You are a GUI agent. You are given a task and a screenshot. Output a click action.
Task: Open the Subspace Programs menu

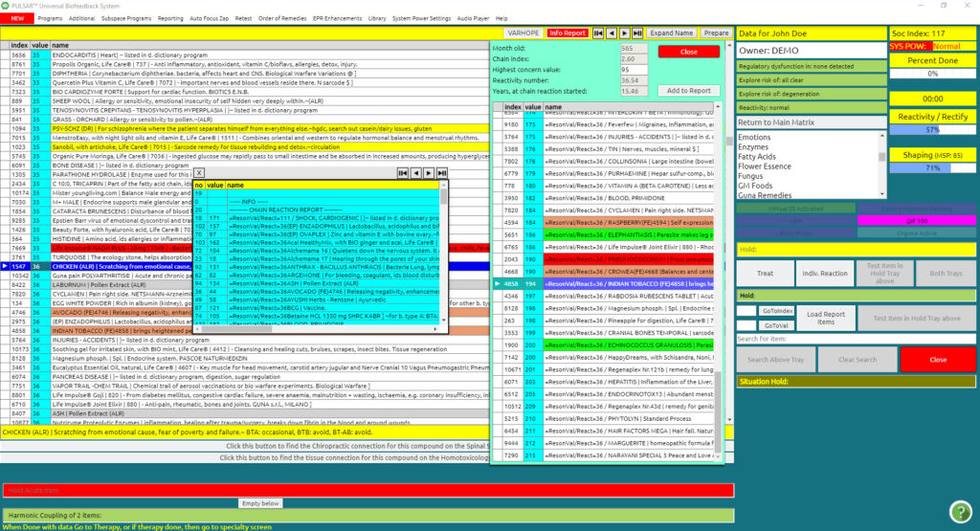click(x=126, y=18)
